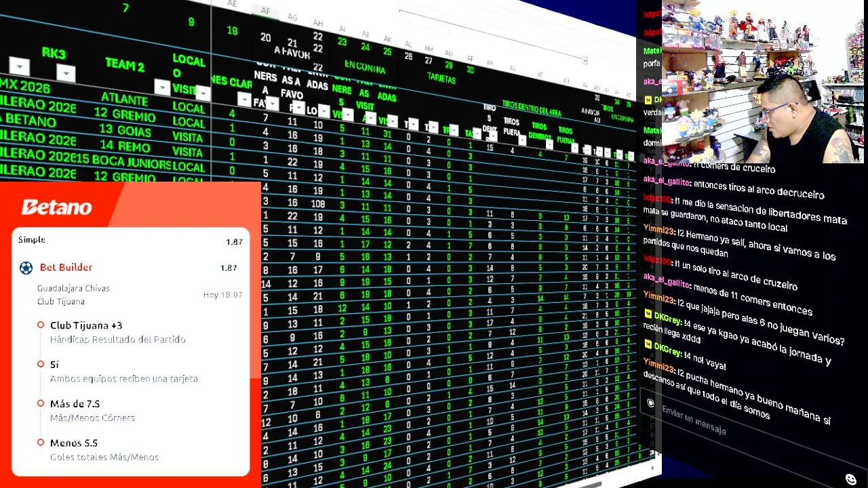Viewport: 868px width, 488px height.
Task: Click the 'Hoy 18:07' match time
Action: [x=222, y=295]
